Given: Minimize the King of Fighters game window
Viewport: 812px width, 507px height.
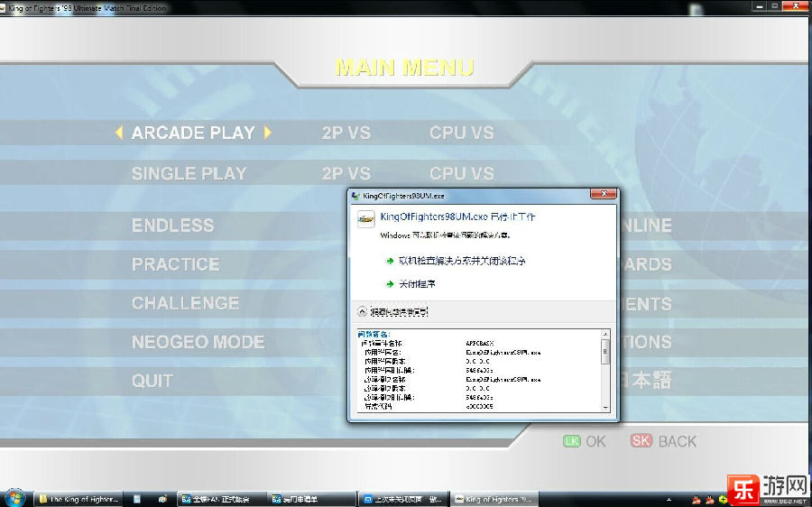Looking at the screenshot, I should click(760, 5).
